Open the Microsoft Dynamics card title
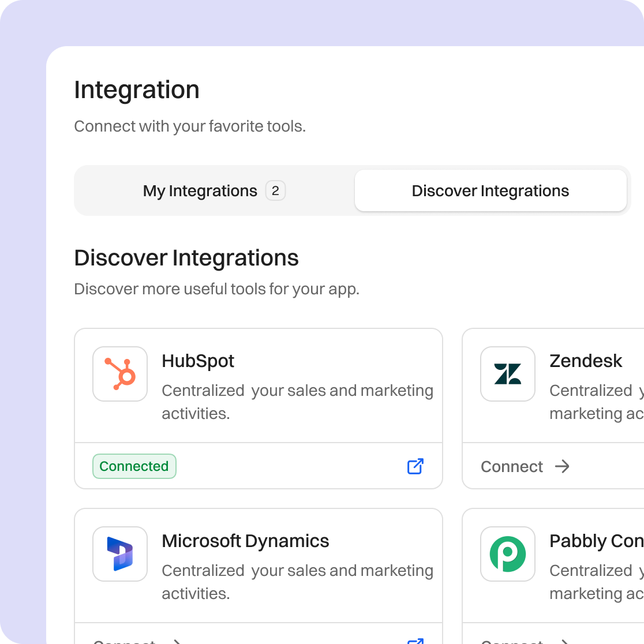Screen dimensions: 644x644 click(x=245, y=541)
